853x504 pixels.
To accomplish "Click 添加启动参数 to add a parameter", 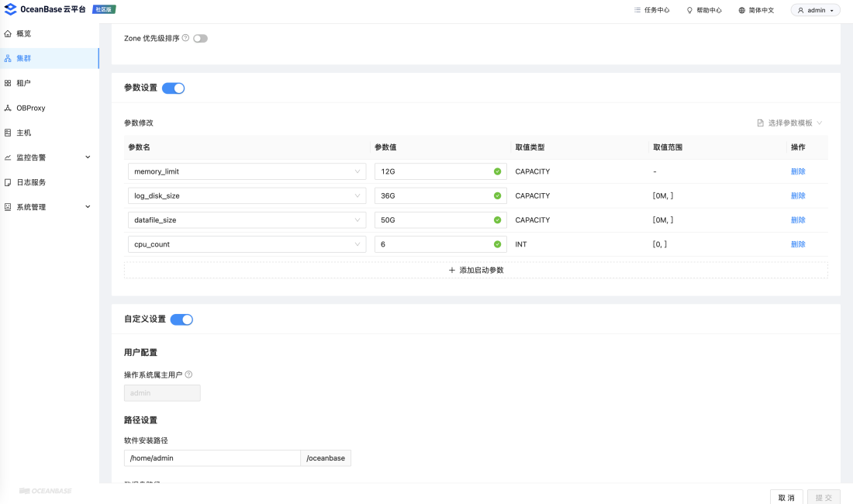I will pos(476,270).
